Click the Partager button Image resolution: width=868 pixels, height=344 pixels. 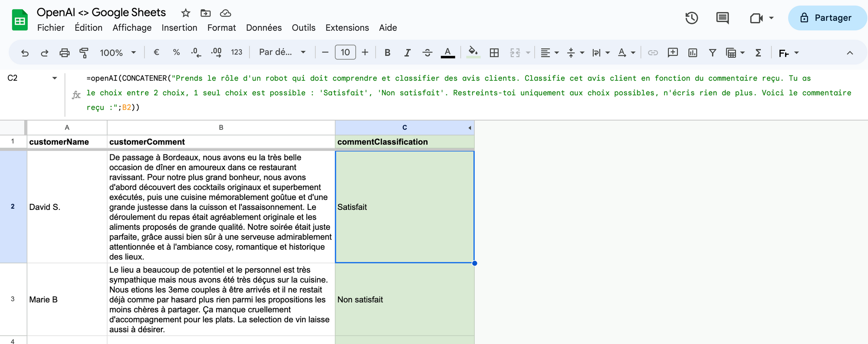click(826, 18)
